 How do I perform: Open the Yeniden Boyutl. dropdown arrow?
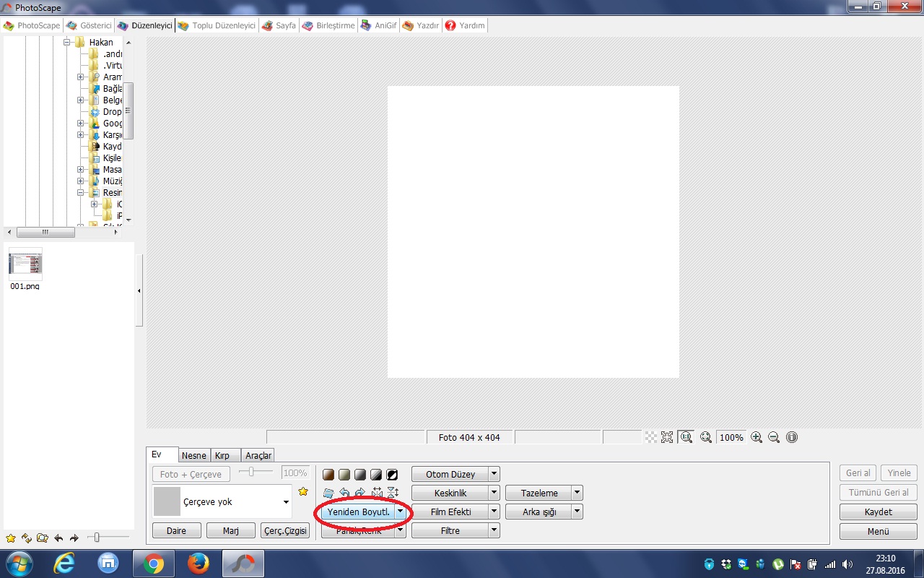401,512
